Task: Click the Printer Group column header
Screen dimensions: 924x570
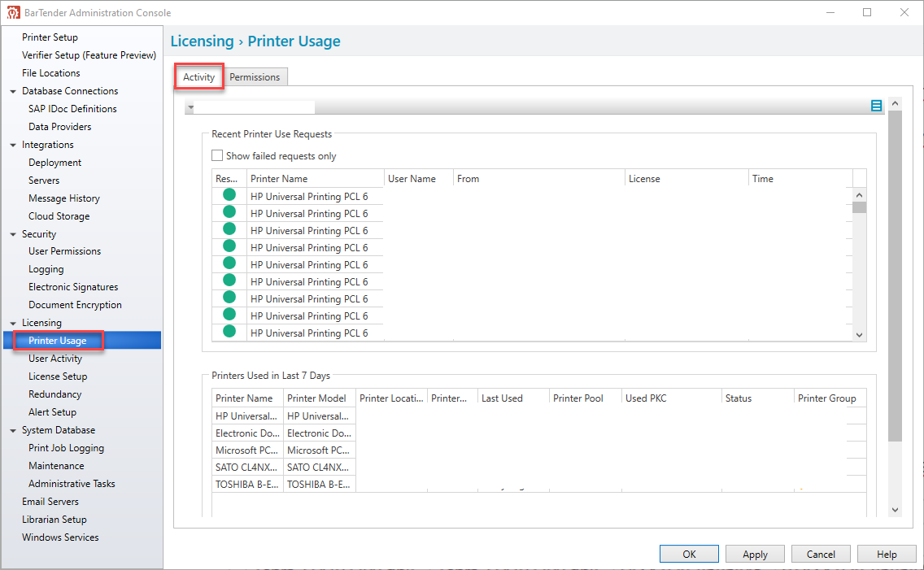Action: point(830,398)
